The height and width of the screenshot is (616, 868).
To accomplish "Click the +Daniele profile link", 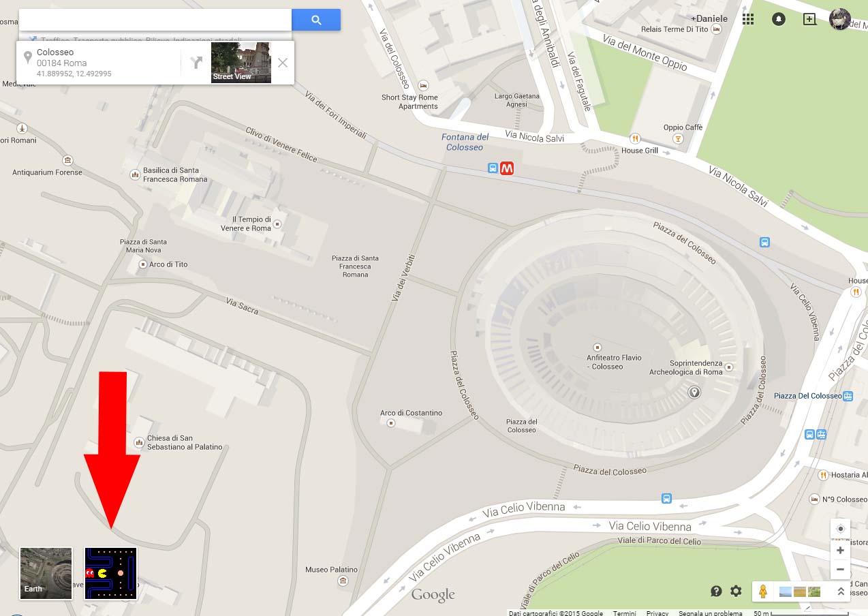I will coord(709,18).
